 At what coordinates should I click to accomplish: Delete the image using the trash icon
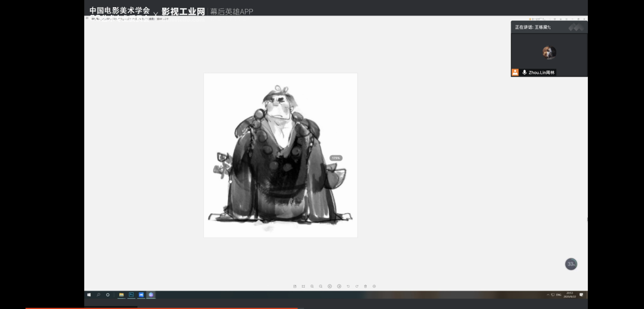[366, 286]
